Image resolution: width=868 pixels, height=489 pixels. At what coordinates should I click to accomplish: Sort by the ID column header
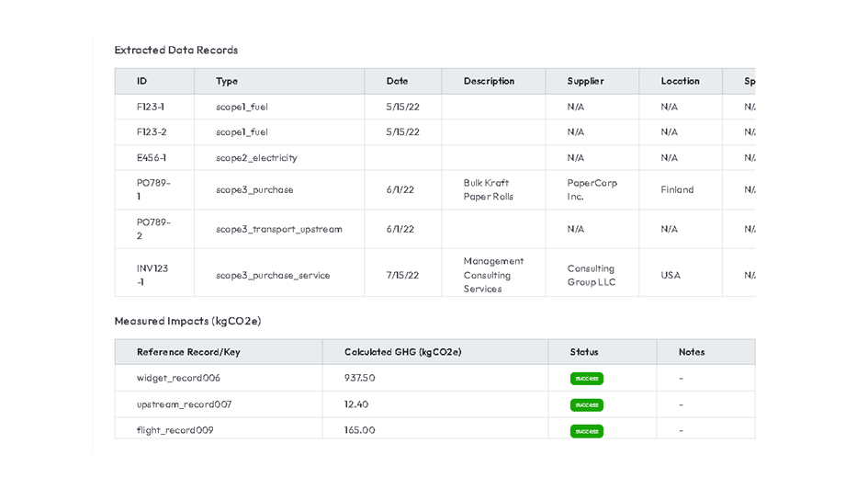tap(142, 81)
